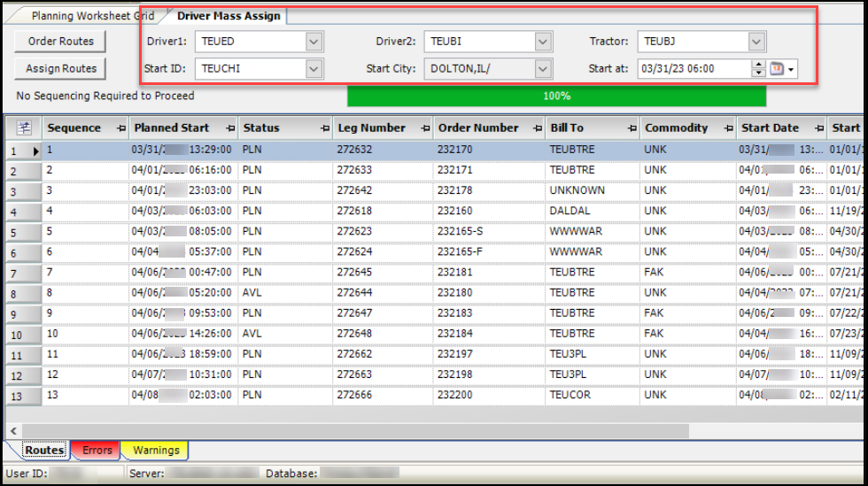Click the Assign Routes button
868x486 pixels.
tap(60, 69)
